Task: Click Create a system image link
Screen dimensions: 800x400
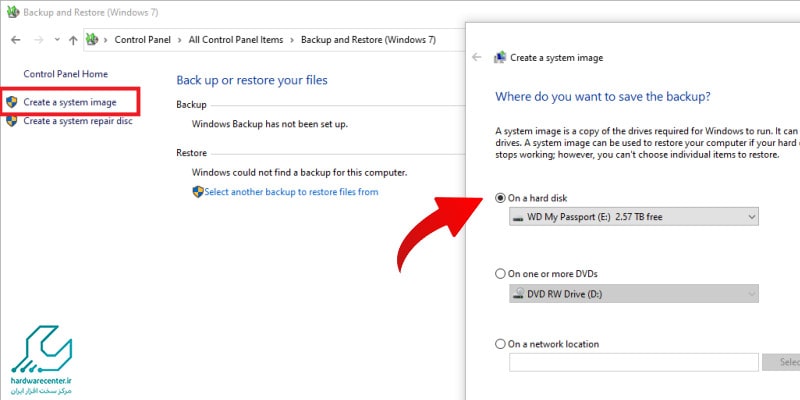Action: pos(70,103)
